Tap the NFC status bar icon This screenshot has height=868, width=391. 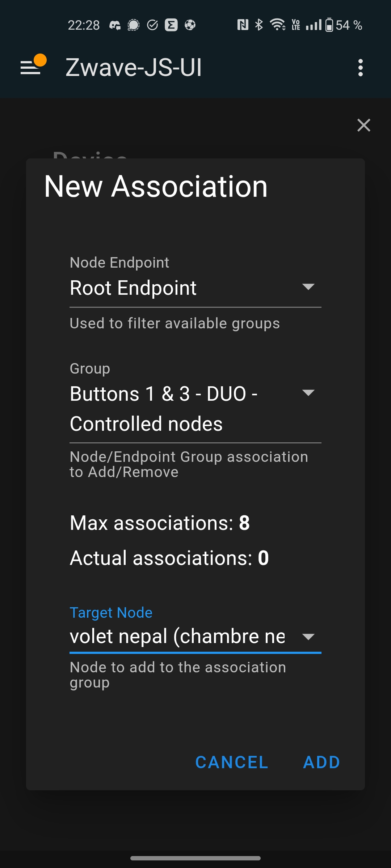coord(243,25)
